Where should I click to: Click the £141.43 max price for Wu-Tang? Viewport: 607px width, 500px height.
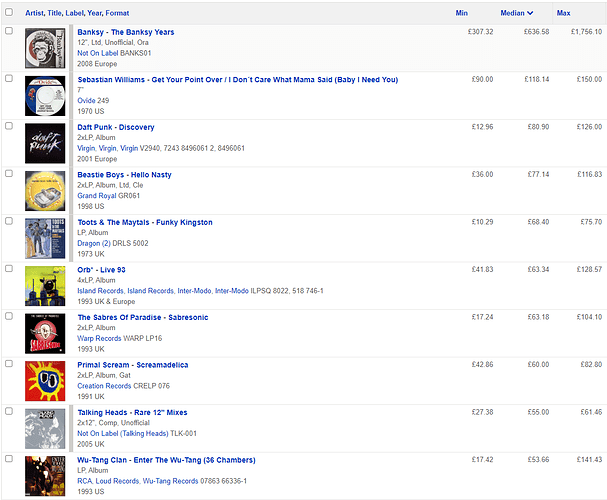click(x=589, y=460)
